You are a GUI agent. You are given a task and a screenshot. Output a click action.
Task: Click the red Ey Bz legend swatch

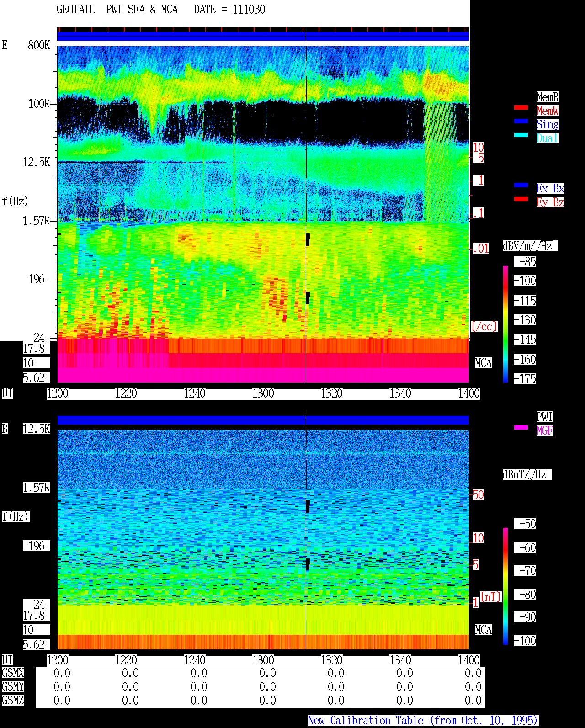pos(521,199)
